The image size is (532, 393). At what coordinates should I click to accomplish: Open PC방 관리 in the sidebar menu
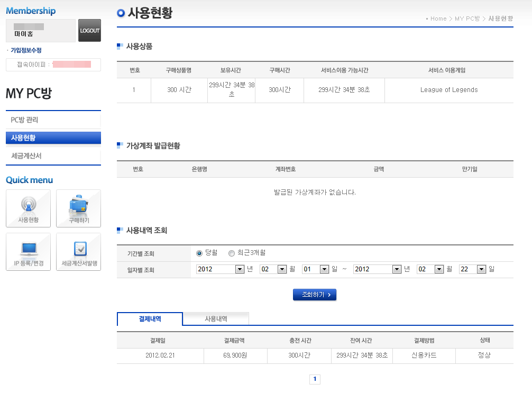tap(53, 120)
